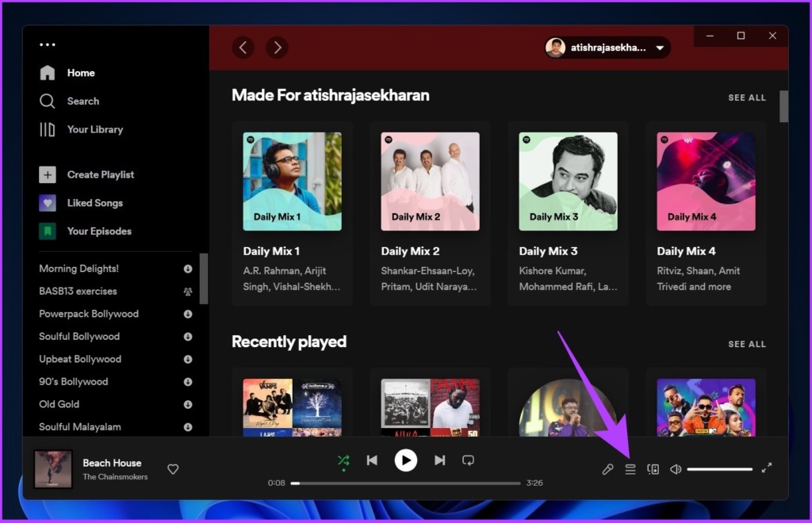The height and width of the screenshot is (523, 812).
Task: Mute the volume speaker icon
Action: (676, 469)
